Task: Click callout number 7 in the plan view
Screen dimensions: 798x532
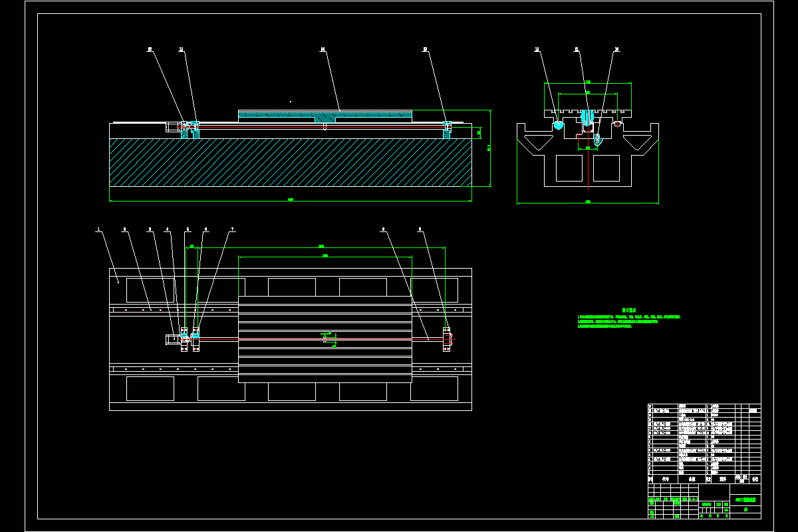Action: coord(232,229)
